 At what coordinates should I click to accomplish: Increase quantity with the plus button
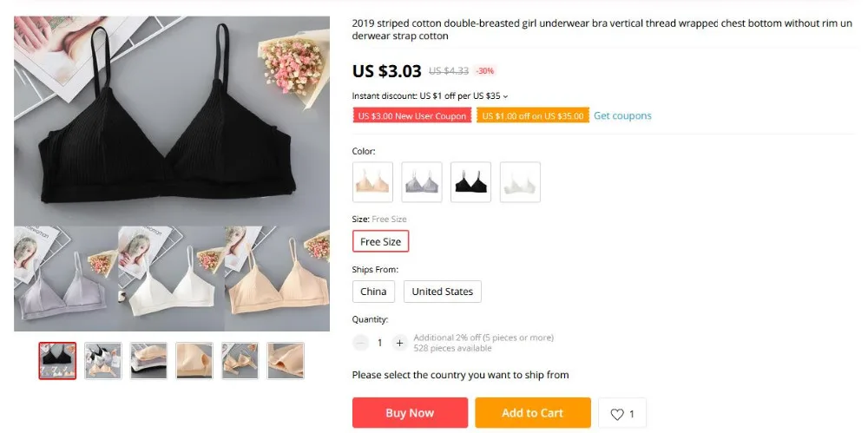tap(399, 343)
